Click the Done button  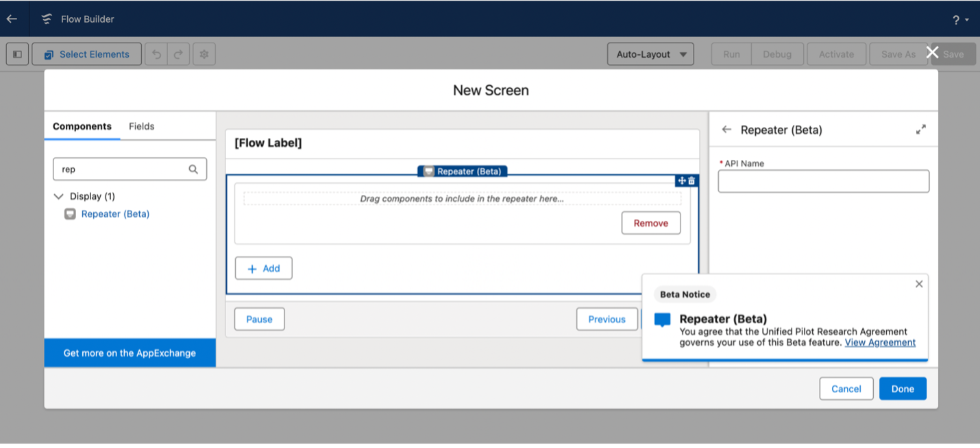click(x=903, y=388)
